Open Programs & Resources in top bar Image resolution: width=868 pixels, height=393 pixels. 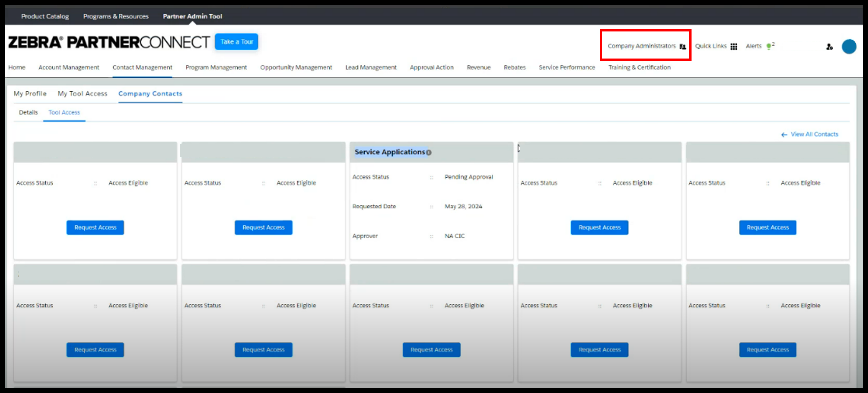tap(116, 16)
